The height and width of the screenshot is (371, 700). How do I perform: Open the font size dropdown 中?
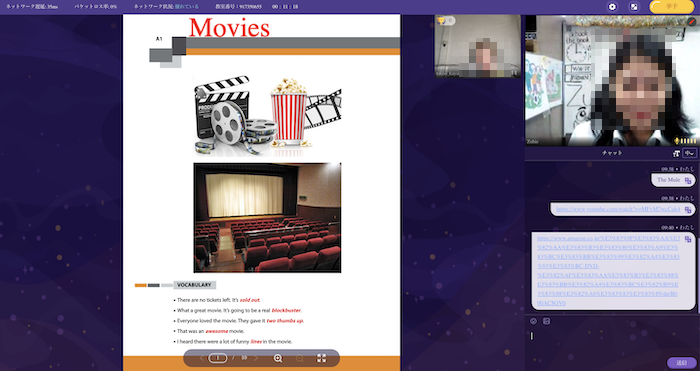[690, 153]
